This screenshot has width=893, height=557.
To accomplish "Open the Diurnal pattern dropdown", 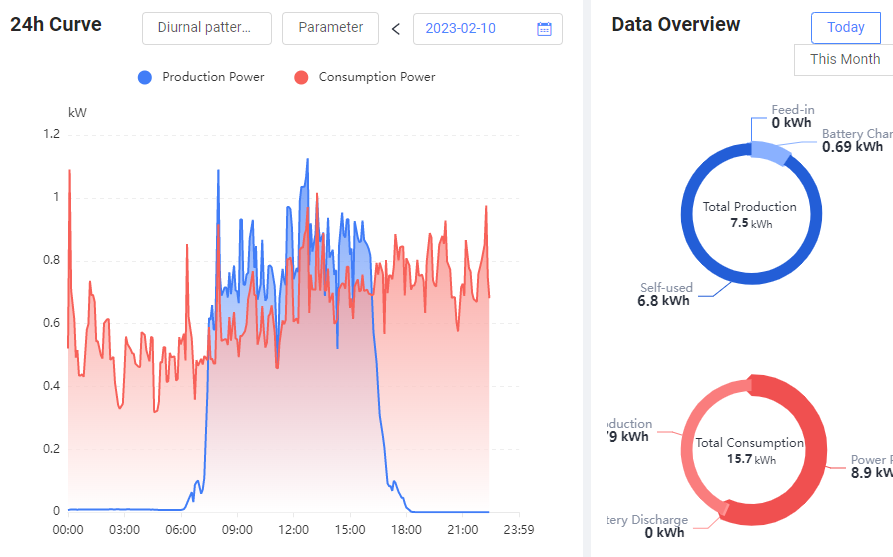I will (207, 28).
